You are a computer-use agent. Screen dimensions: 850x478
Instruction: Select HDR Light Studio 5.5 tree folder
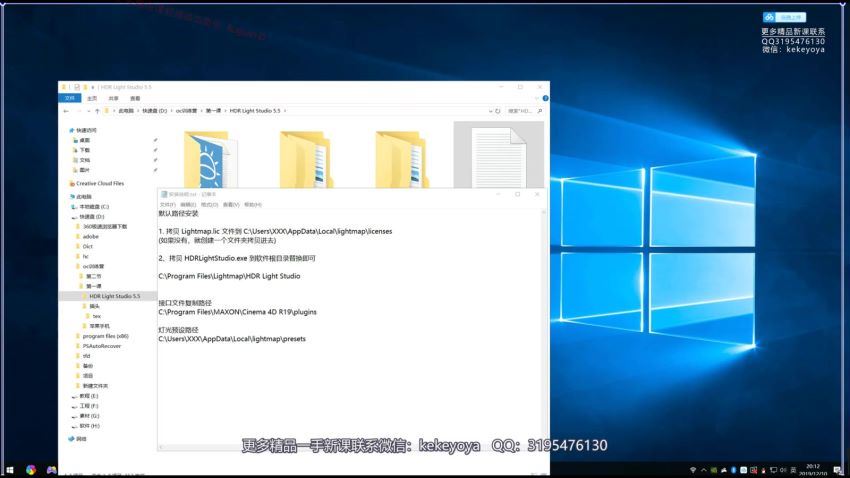coord(114,296)
